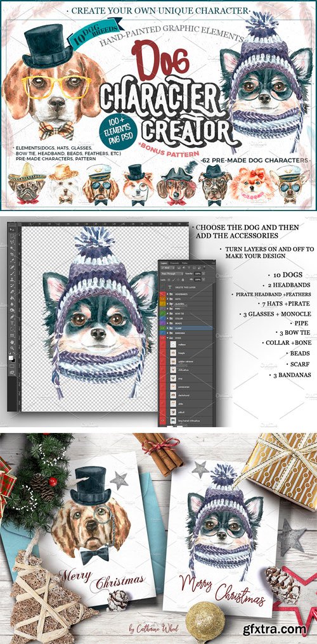Toggle the layer filtering on/off switch
Viewport: 317px width, 644px height.
click(x=205, y=267)
